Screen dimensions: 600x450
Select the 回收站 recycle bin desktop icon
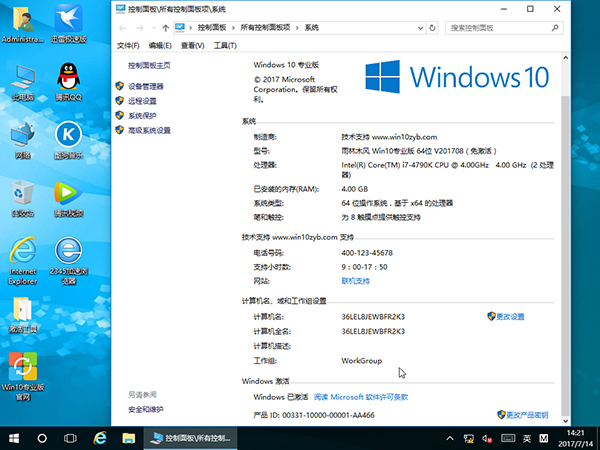coord(22,193)
